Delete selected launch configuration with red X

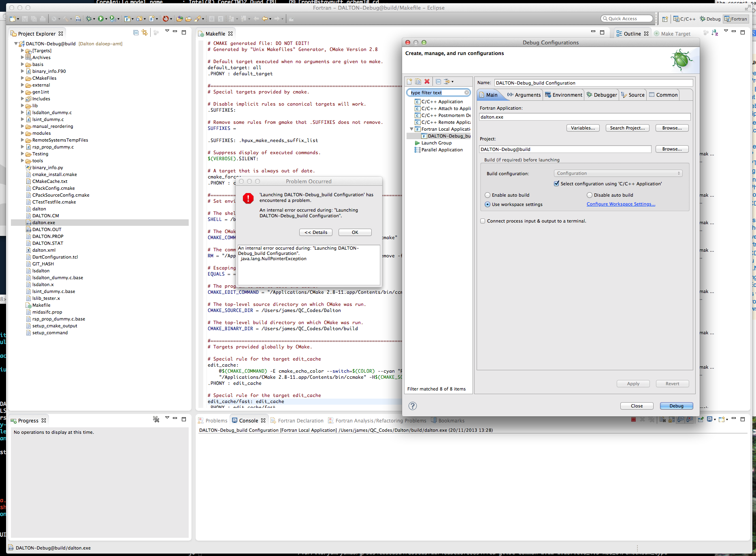click(x=427, y=81)
